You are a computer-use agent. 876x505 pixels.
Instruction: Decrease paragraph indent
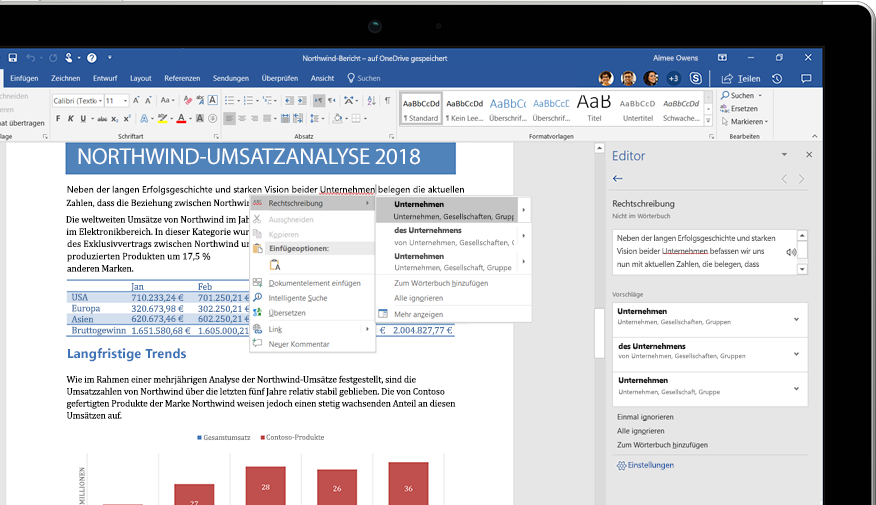point(289,101)
